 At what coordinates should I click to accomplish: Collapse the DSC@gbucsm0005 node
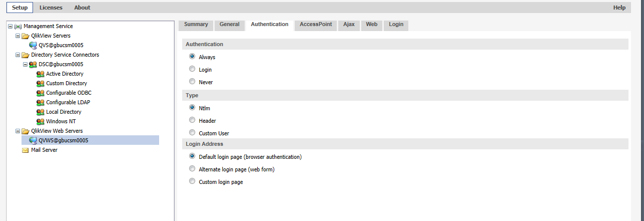point(26,64)
